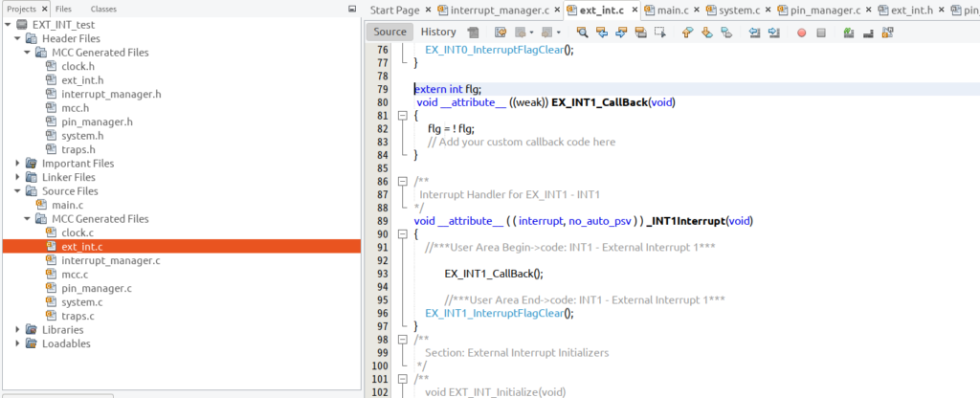Collapse code fold at line 90
The image size is (980, 398).
[x=402, y=234]
